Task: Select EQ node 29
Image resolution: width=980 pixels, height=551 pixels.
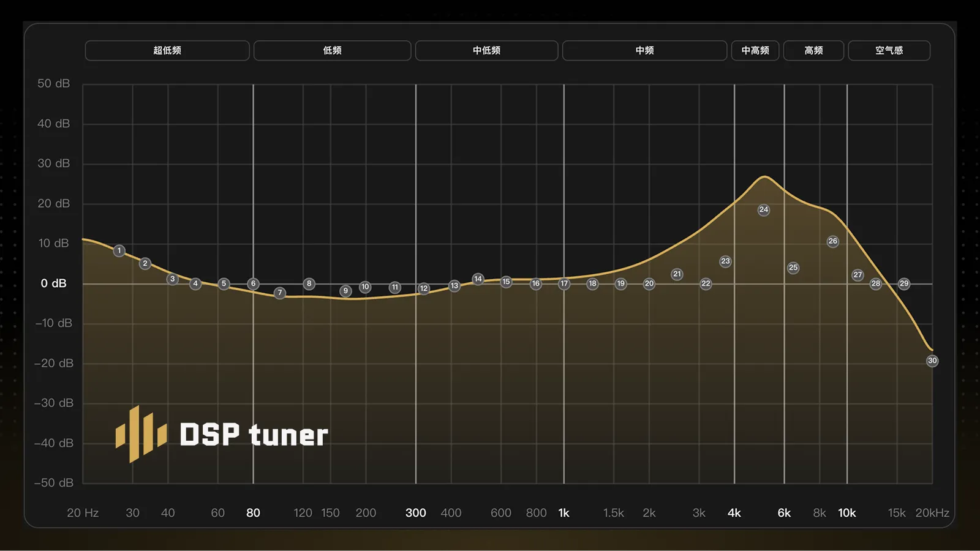Action: coord(904,283)
